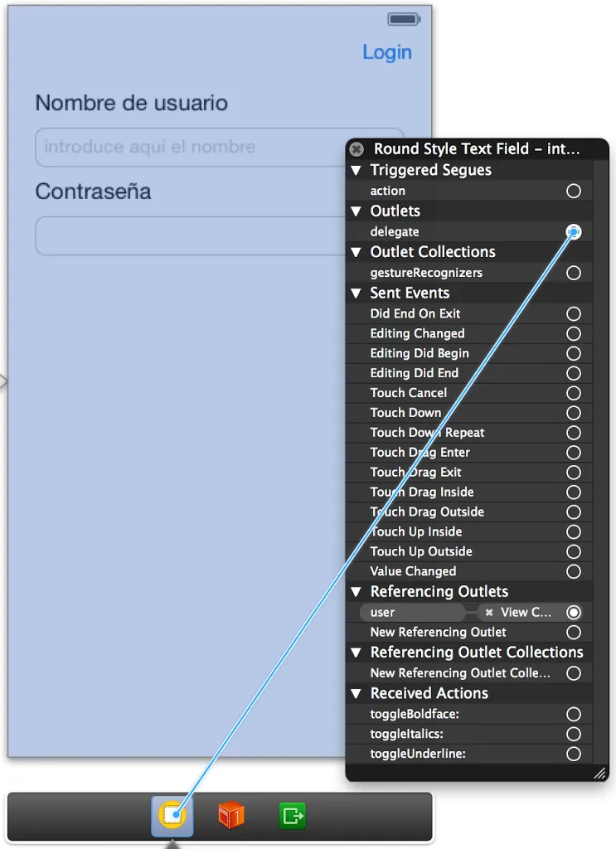This screenshot has width=616, height=849.
Task: Click the empty password text field
Action: (191, 236)
